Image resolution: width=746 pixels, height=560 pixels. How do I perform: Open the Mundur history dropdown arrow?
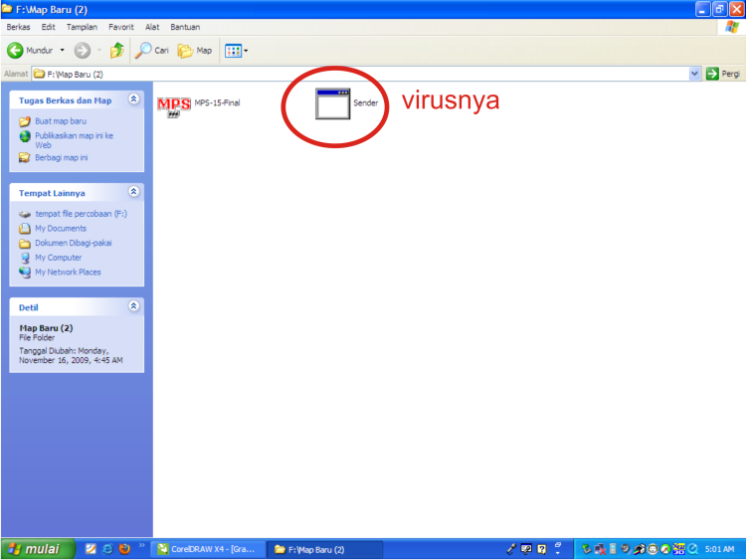[x=62, y=50]
